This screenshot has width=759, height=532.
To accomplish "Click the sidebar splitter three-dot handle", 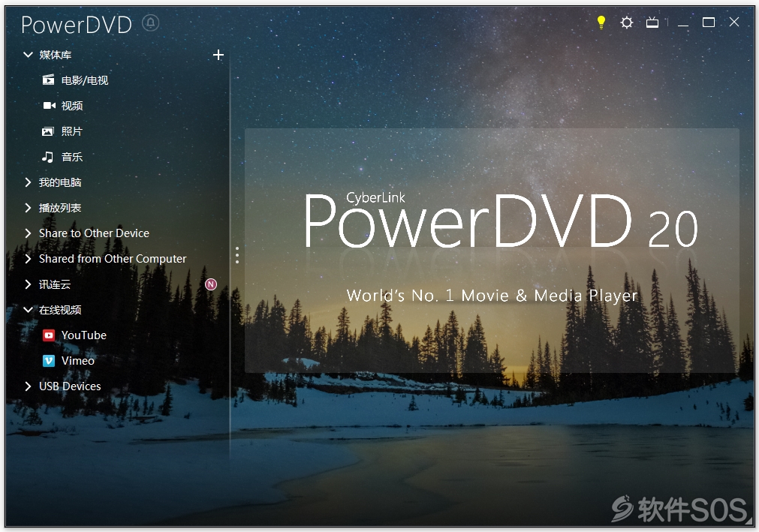I will [x=237, y=255].
